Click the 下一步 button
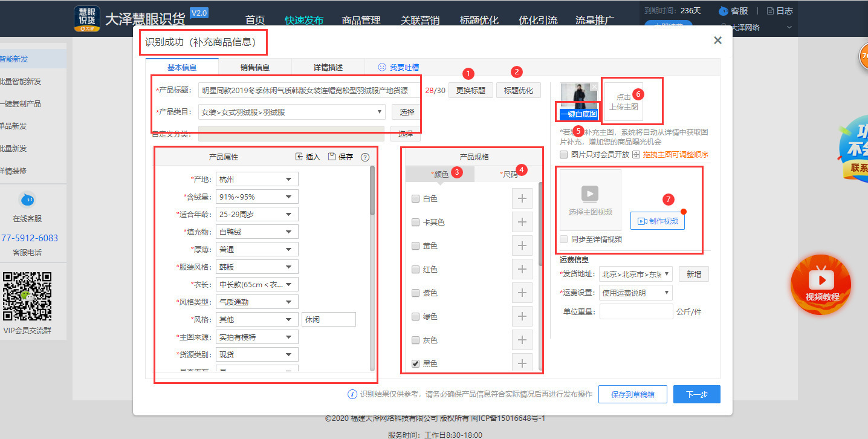The width and height of the screenshot is (868, 439). 696,394
